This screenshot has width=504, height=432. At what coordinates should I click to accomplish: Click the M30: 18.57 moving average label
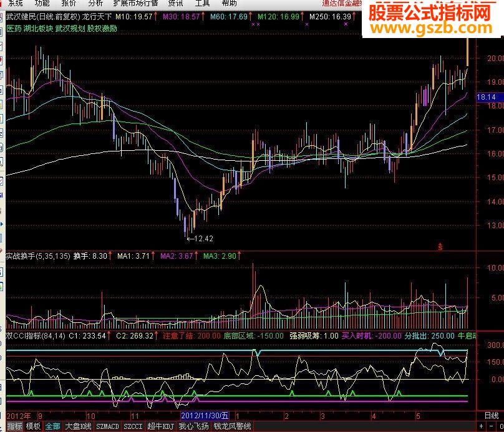pos(183,16)
